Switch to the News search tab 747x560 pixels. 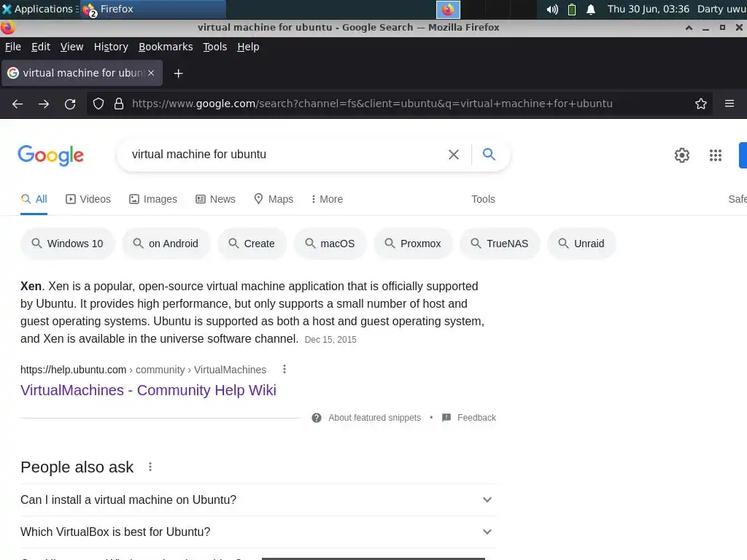tap(215, 199)
